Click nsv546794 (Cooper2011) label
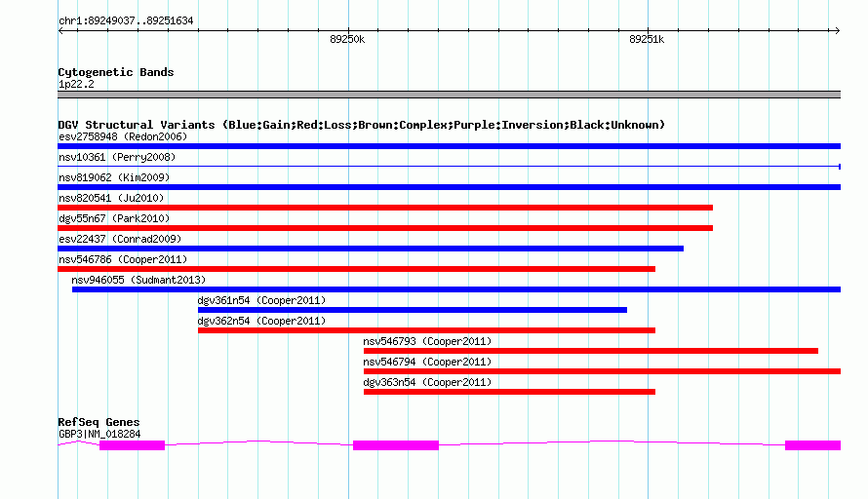Screen dimensions: 868x499 427,362
